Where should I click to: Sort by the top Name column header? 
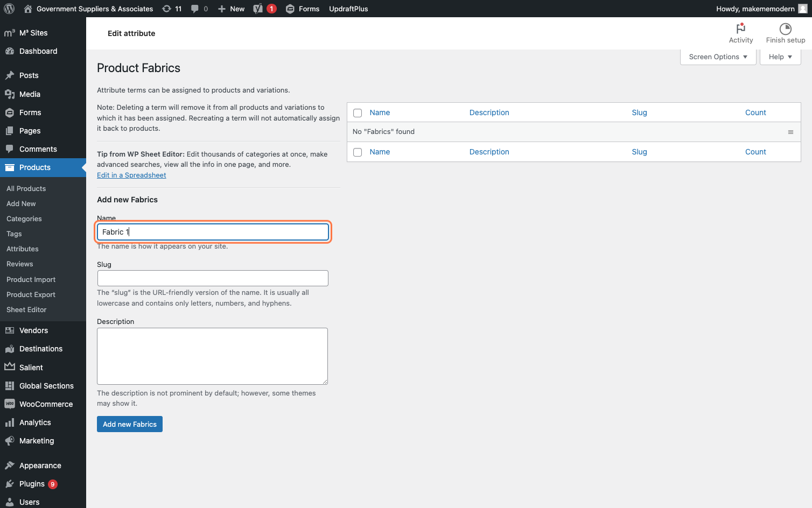380,112
